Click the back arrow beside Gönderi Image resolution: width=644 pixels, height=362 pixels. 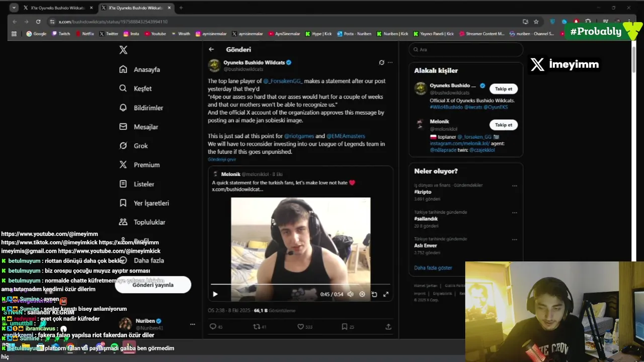[211, 49]
